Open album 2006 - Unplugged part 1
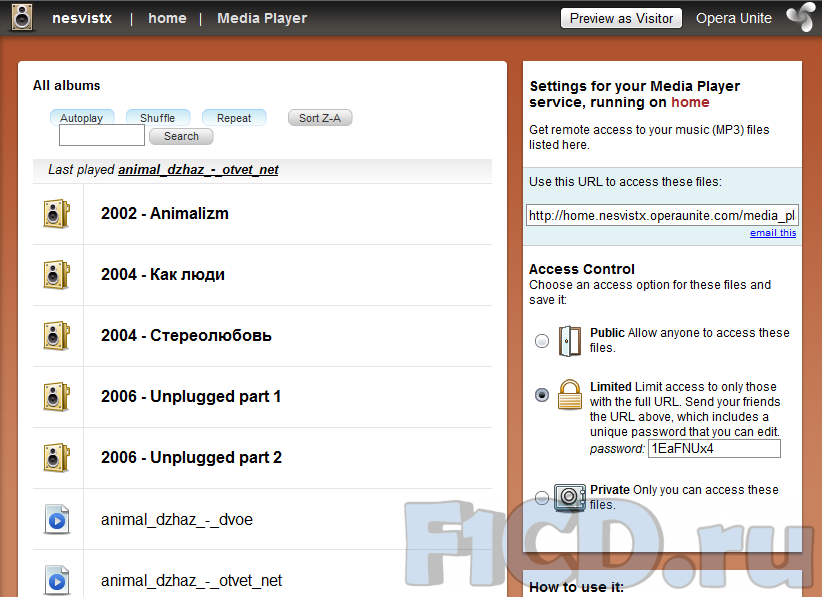822x597 pixels. pos(191,396)
